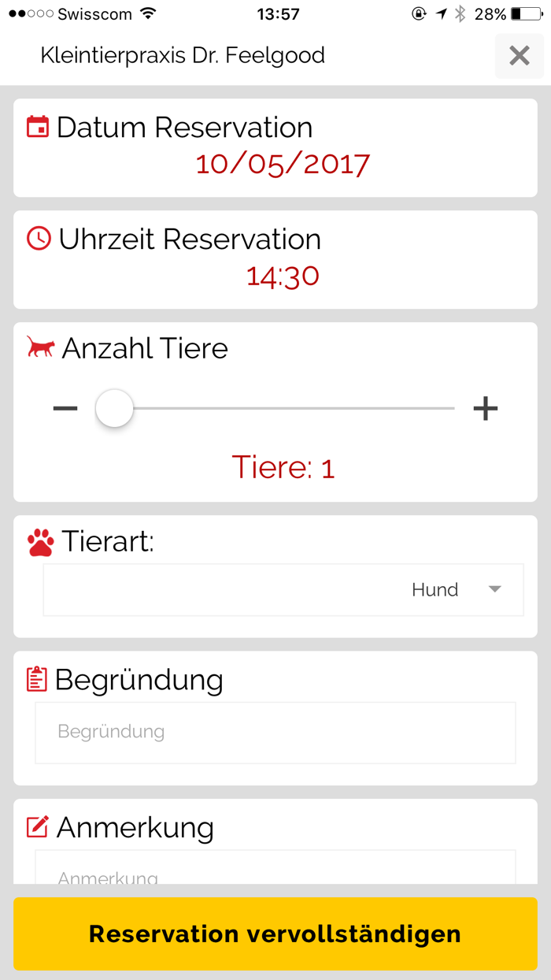
Task: Tap Reservation vervollständigen to complete booking
Action: point(275,934)
